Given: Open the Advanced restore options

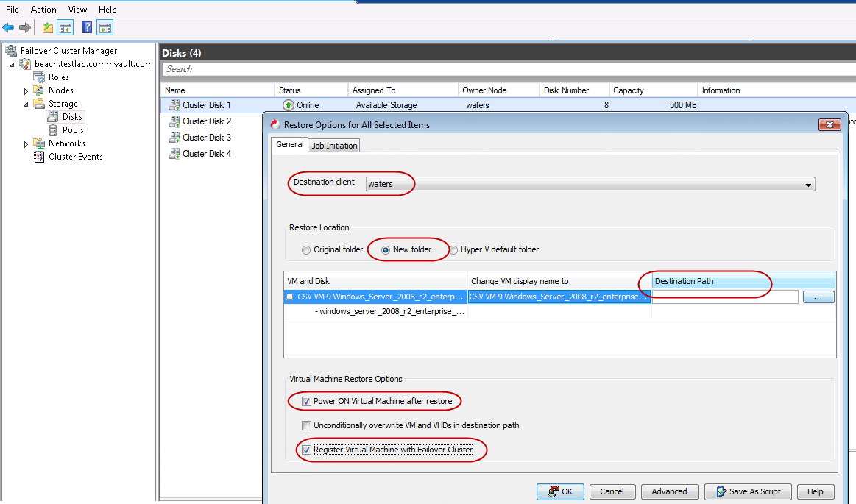Looking at the screenshot, I should click(669, 491).
